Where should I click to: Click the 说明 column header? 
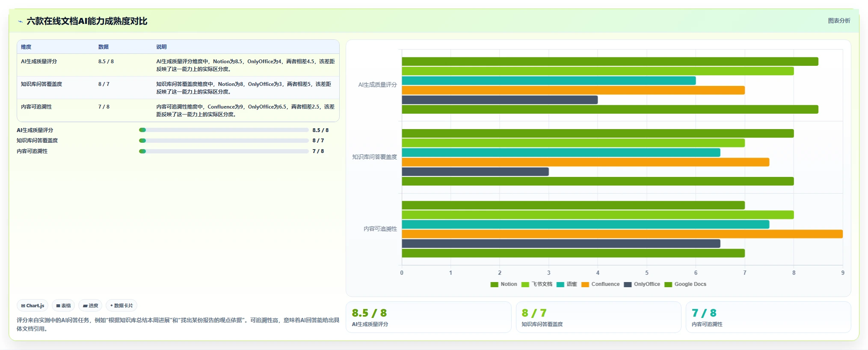click(x=161, y=47)
